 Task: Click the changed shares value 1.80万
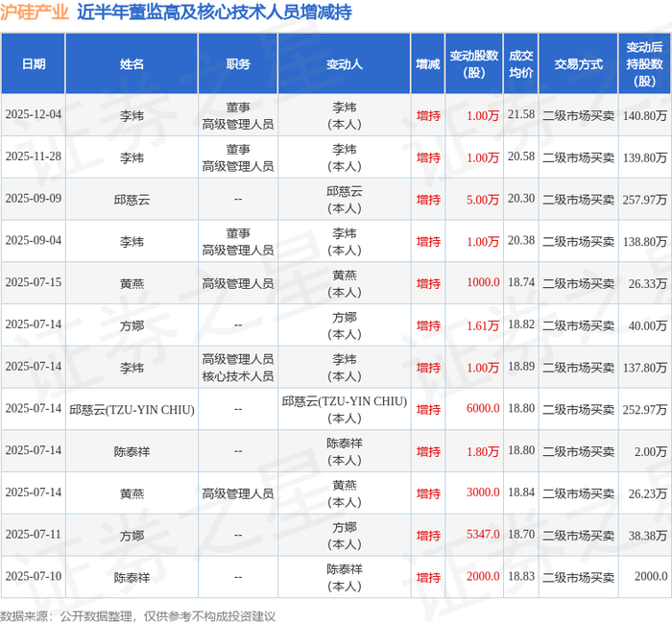[x=483, y=452]
